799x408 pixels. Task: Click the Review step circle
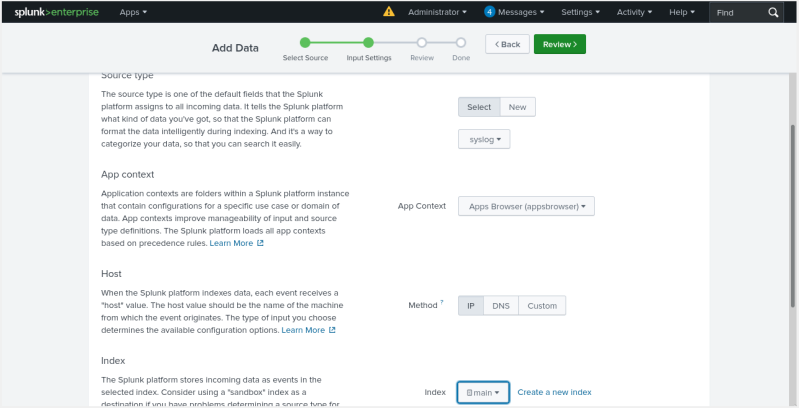pyautogui.click(x=422, y=43)
